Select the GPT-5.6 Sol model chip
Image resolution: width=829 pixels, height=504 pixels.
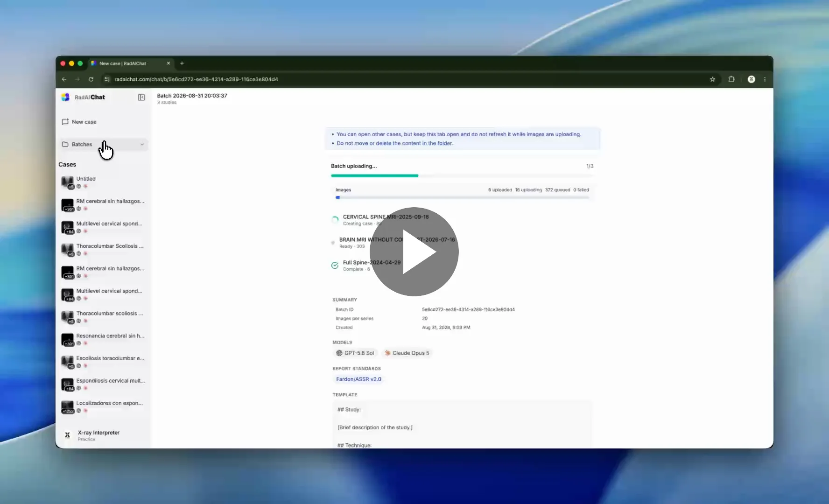tap(355, 353)
